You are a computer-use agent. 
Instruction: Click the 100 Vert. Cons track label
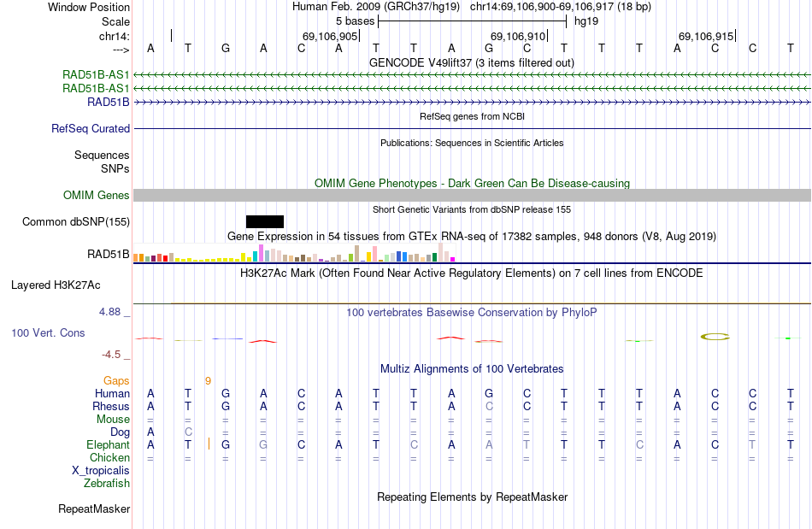coord(48,332)
